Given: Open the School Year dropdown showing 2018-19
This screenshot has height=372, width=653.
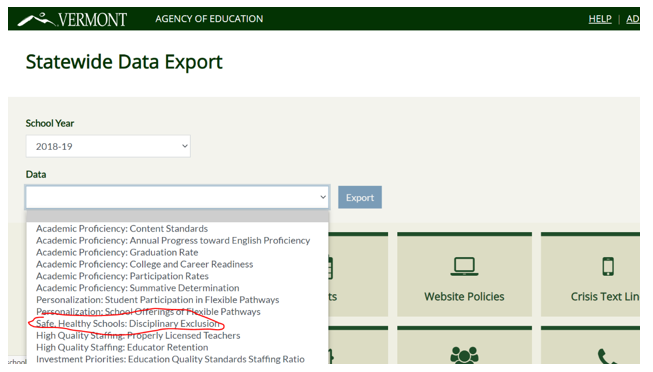Looking at the screenshot, I should [x=108, y=146].
